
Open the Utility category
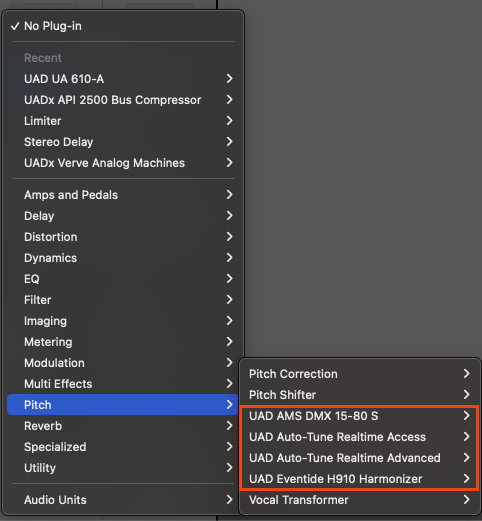click(122, 468)
